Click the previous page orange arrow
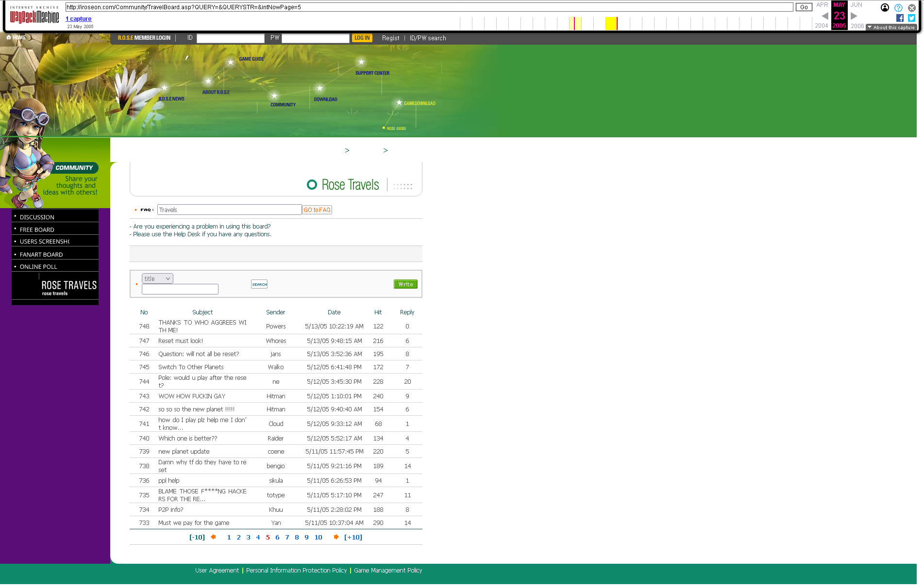The width and height of the screenshot is (924, 588). (x=213, y=537)
